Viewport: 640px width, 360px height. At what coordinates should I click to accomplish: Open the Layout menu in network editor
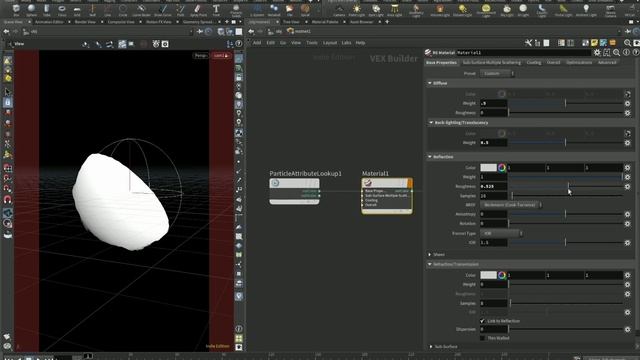pos(330,42)
